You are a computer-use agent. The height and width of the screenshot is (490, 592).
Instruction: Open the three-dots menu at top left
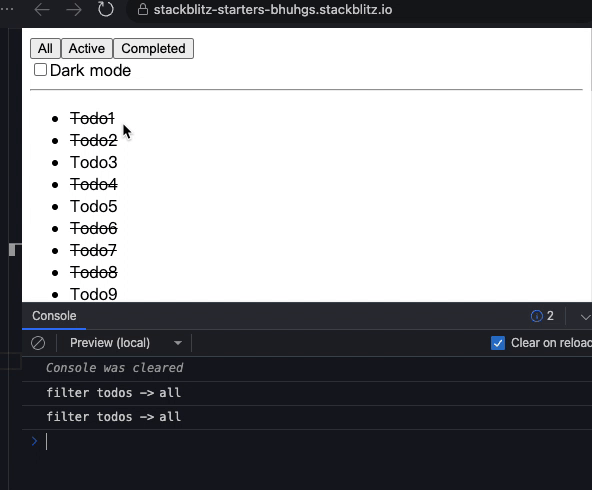[x=6, y=9]
